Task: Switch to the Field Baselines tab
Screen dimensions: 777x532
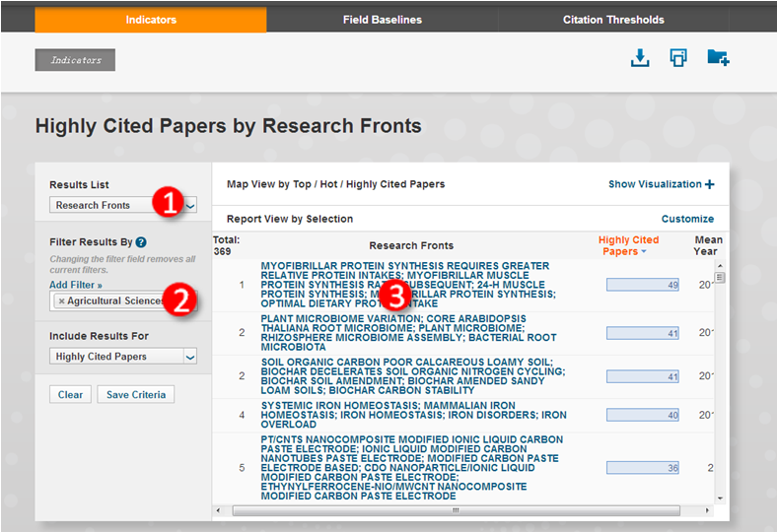Action: point(382,20)
